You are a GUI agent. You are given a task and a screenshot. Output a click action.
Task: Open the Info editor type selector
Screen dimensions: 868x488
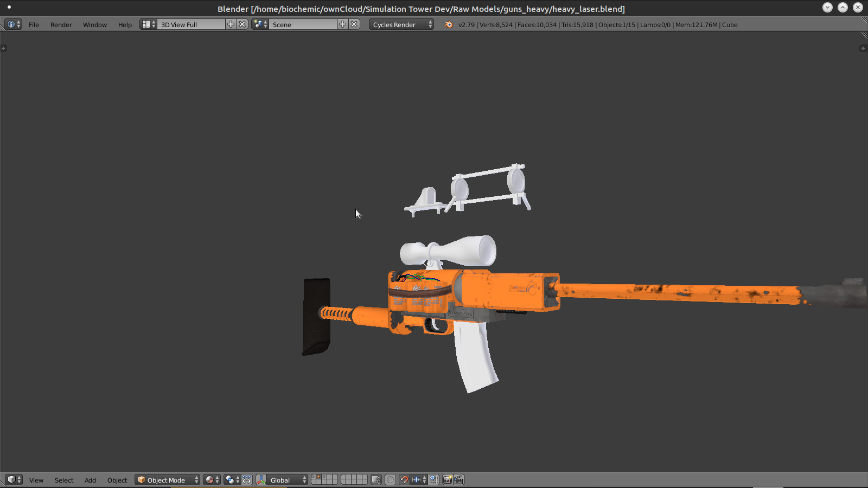click(x=14, y=24)
